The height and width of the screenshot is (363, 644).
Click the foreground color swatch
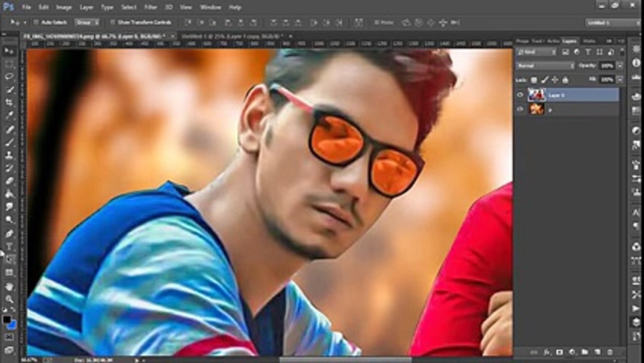[x=7, y=320]
